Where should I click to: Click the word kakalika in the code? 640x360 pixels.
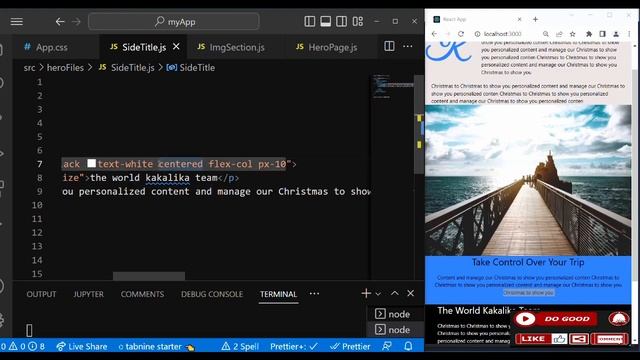167,178
